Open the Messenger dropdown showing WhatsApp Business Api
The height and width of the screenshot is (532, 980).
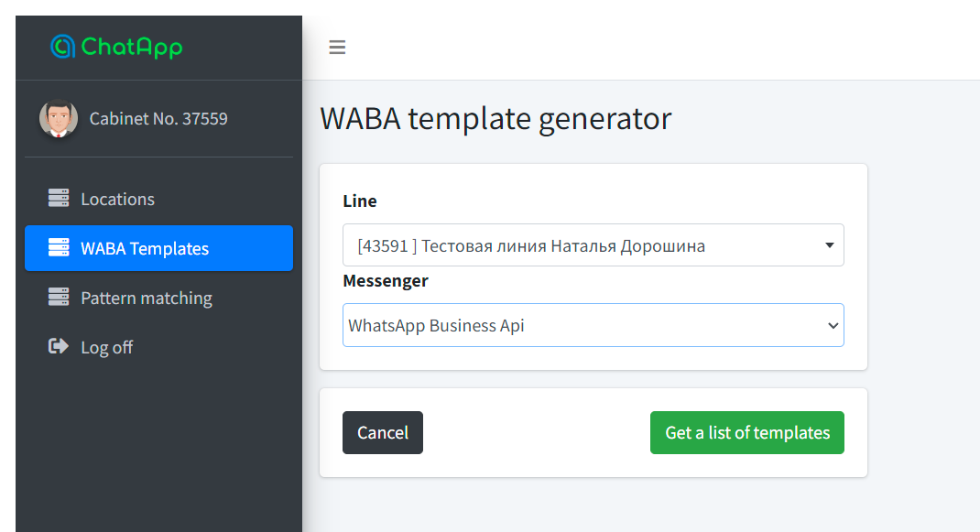[x=586, y=325]
